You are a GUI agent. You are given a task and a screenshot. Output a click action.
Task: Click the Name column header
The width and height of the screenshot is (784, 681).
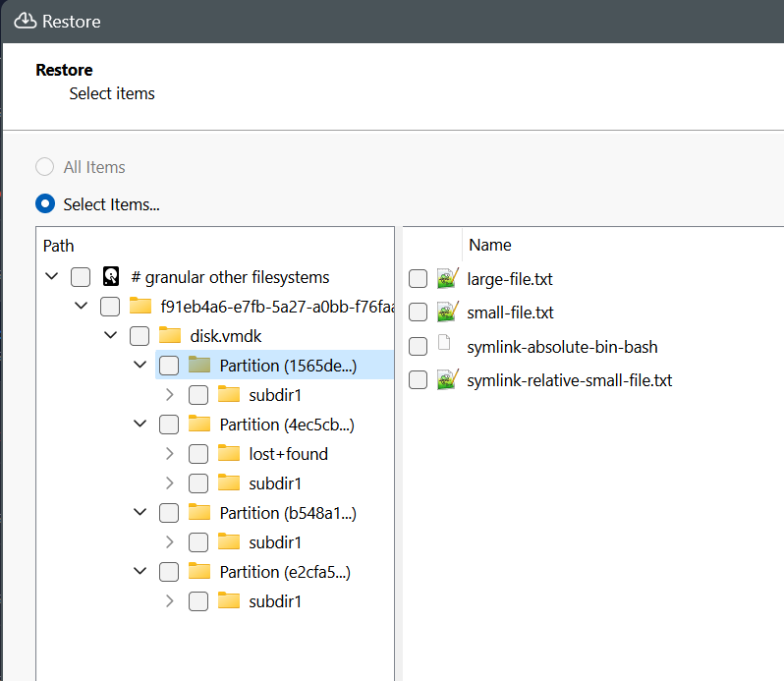pyautogui.click(x=489, y=246)
